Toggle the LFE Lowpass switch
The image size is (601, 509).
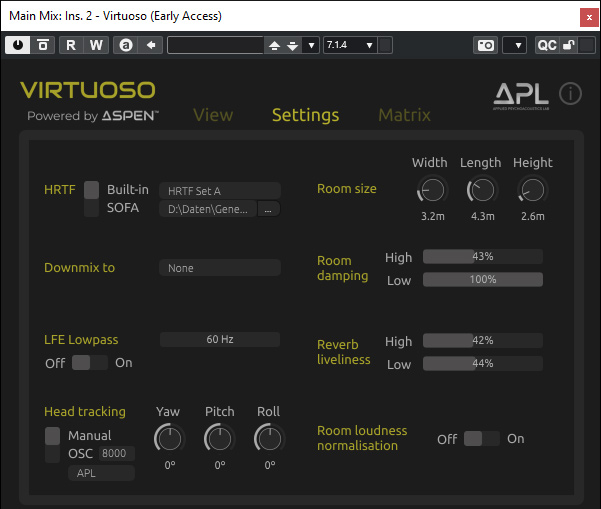(89, 362)
